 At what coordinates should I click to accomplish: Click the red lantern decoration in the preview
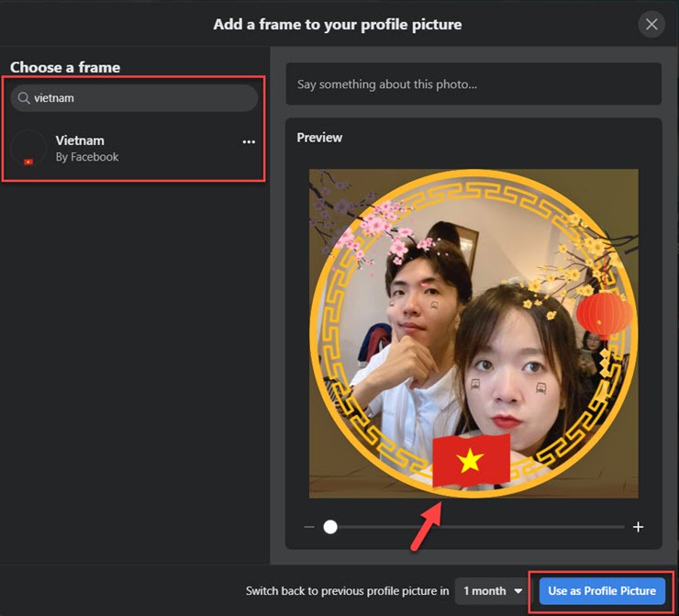coord(605,314)
